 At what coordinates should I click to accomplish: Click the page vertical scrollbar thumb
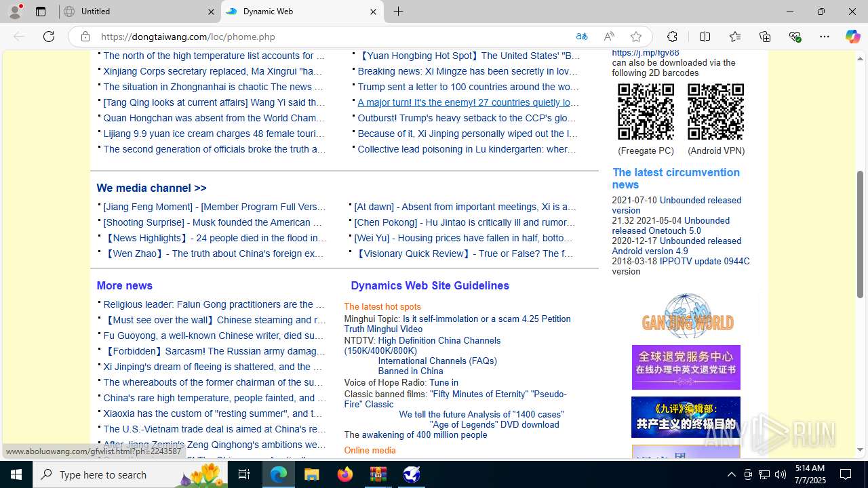[x=861, y=234]
